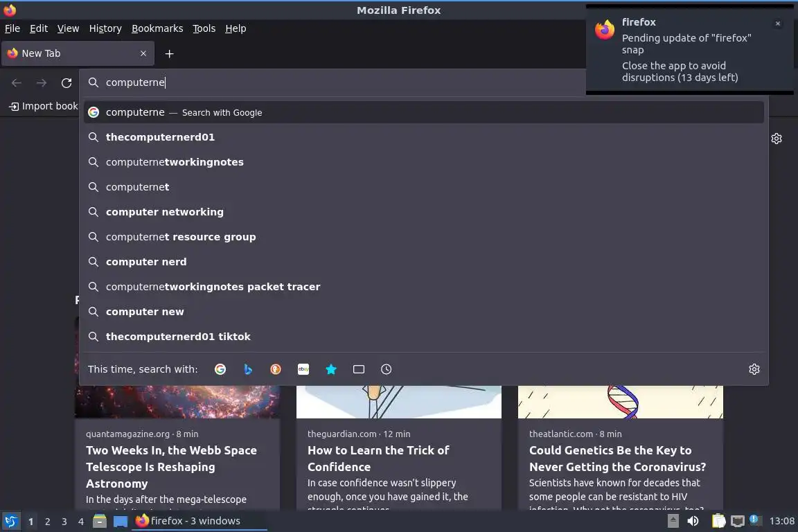Screen dimensions: 798x532
Task: Click the theguardian article thumbnail image
Action: [x=399, y=402]
